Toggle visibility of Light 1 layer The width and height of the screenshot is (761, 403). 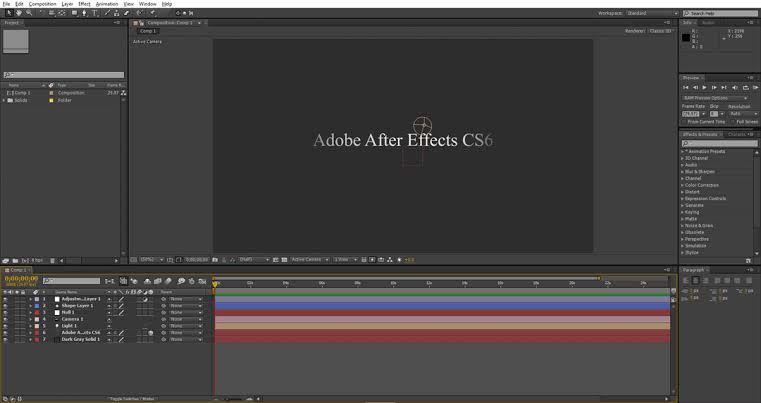pyautogui.click(x=5, y=326)
